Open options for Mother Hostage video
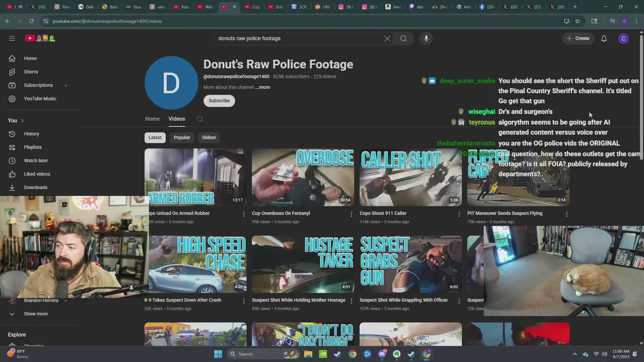Viewport: 644px width, 362px height. [x=351, y=301]
